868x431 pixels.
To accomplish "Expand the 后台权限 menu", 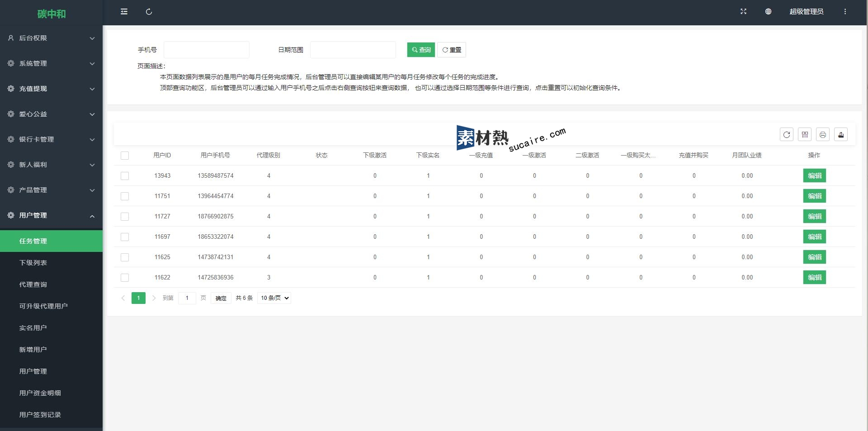I will (51, 38).
